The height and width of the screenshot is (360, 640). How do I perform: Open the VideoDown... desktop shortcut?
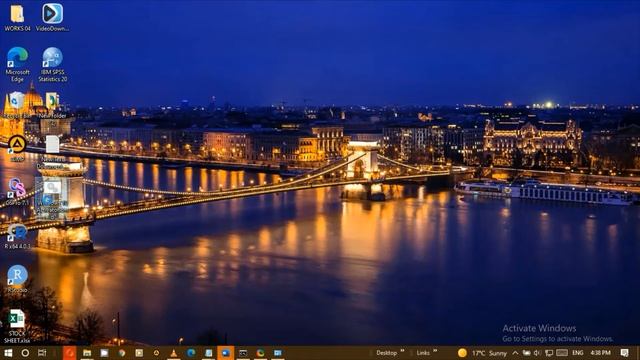click(x=53, y=18)
